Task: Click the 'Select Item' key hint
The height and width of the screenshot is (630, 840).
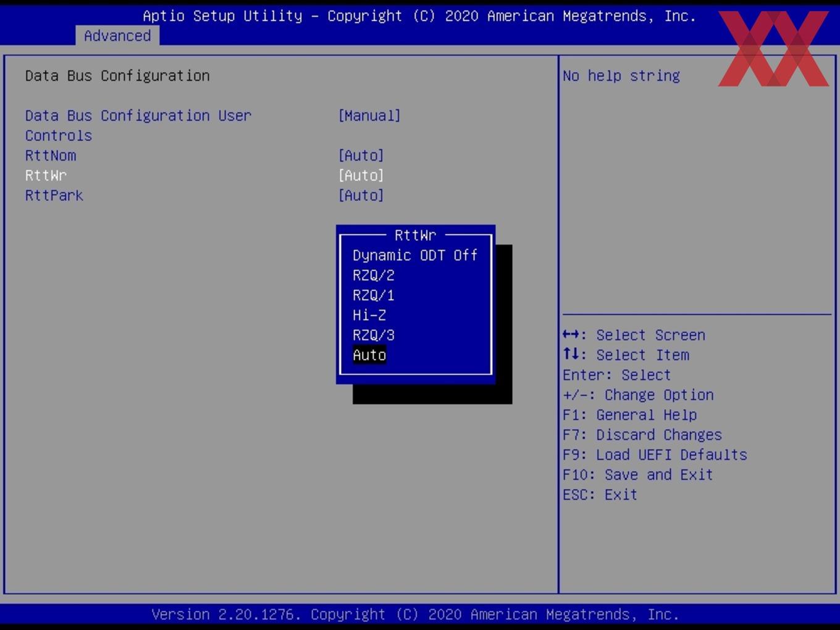Action: coord(626,355)
